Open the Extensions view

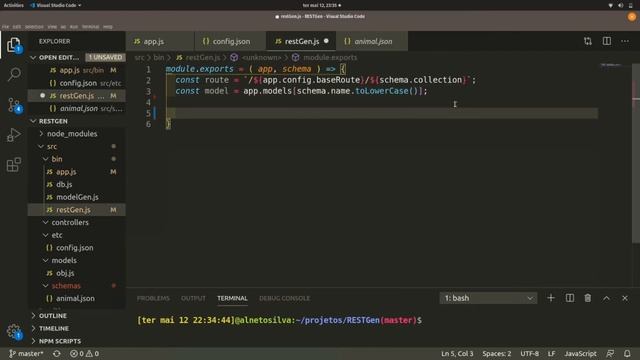click(14, 165)
